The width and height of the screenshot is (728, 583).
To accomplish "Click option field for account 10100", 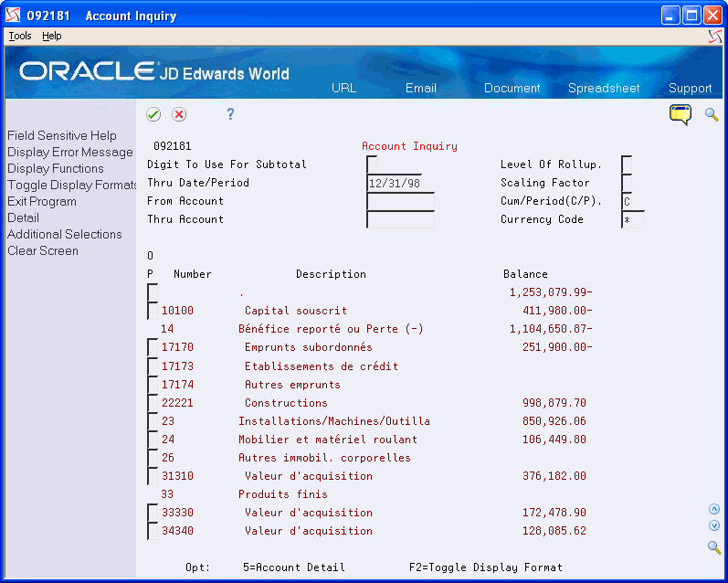I will [x=153, y=311].
